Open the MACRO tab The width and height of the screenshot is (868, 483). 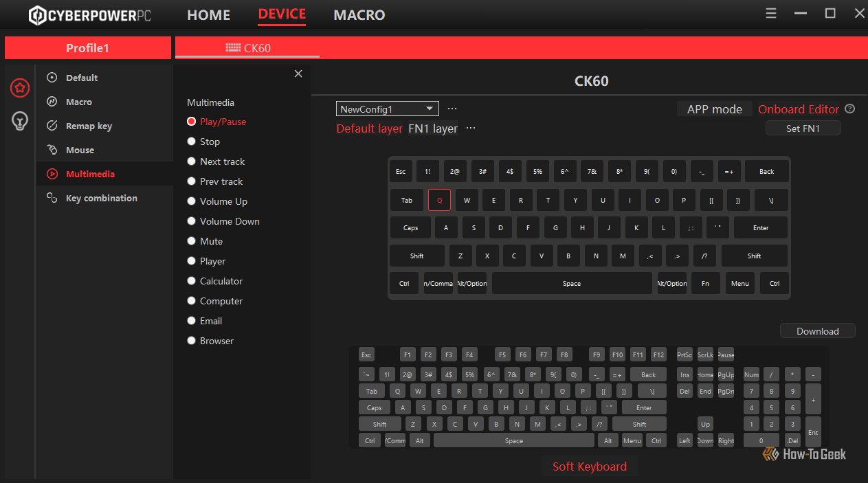click(359, 14)
